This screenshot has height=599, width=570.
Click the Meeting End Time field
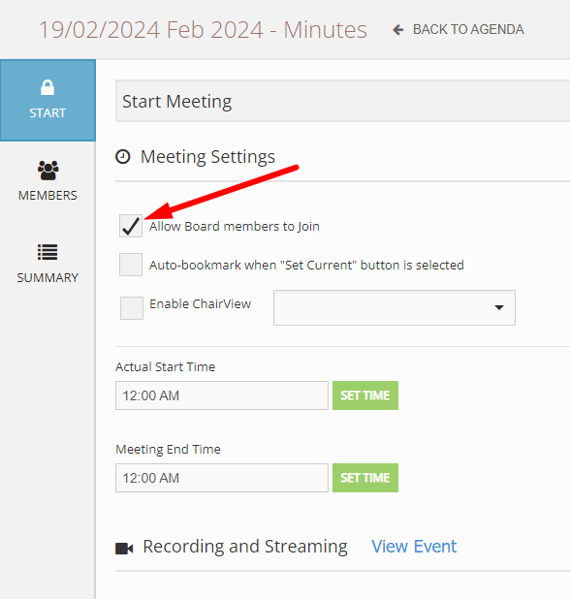[222, 478]
